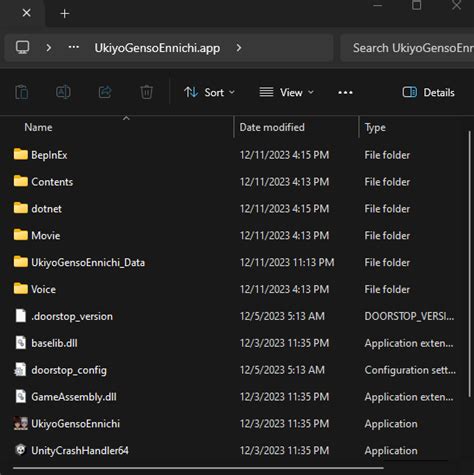Click the Movie folder name

click(46, 236)
